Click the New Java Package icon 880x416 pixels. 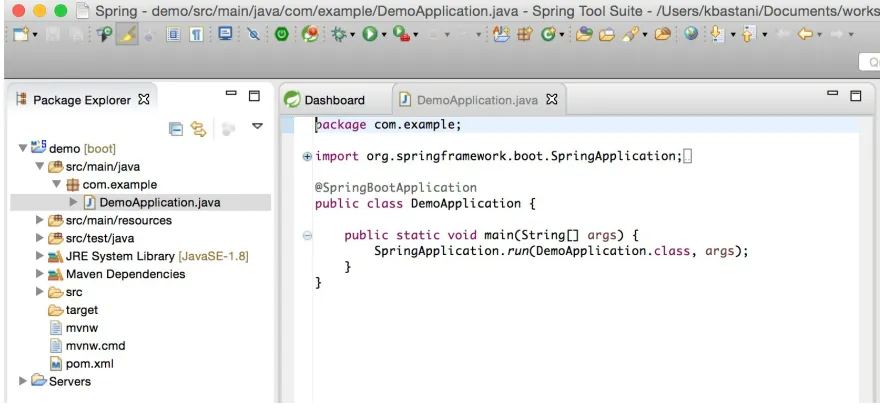(525, 35)
